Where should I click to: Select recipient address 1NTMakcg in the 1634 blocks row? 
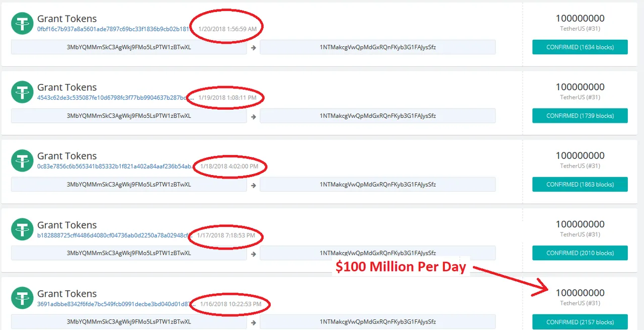(378, 47)
